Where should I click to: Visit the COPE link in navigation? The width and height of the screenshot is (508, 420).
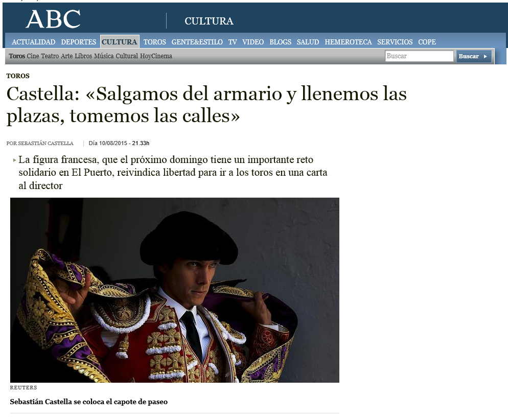point(427,42)
